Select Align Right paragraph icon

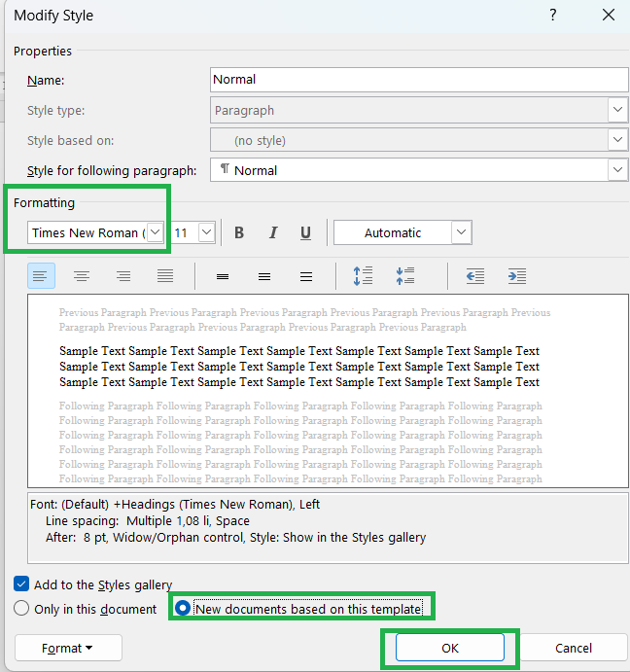(x=123, y=276)
